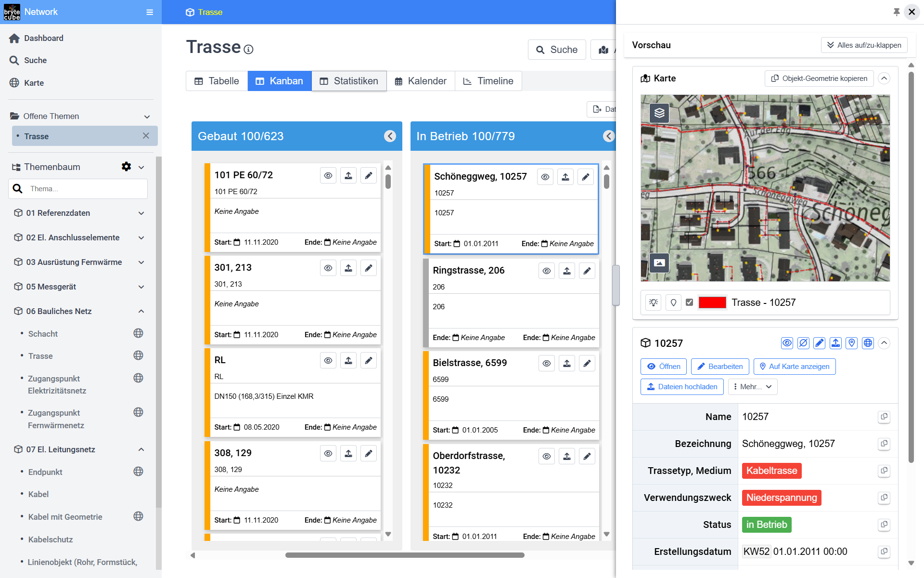Collapse the Gebaut kanban column

tap(390, 136)
